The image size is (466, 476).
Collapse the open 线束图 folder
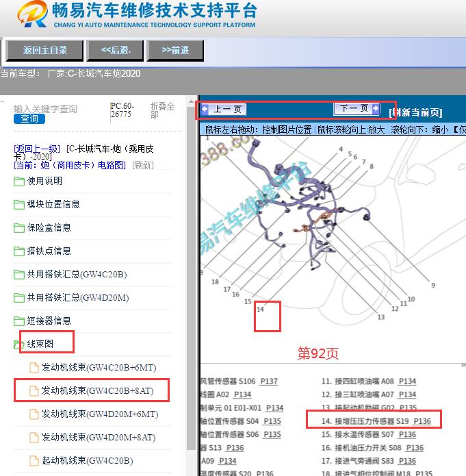[x=40, y=344]
